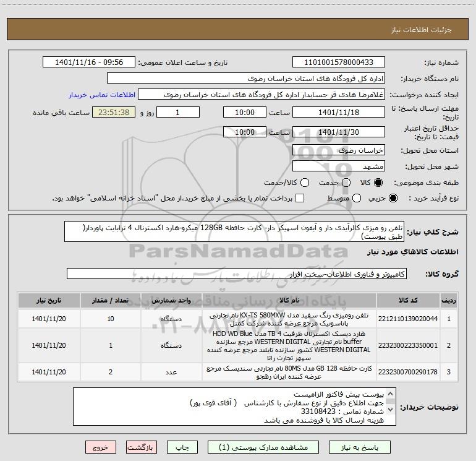Open the اطلاعات تماس خریدار link
Viewport: 476px width, 461px height.
click(x=102, y=95)
